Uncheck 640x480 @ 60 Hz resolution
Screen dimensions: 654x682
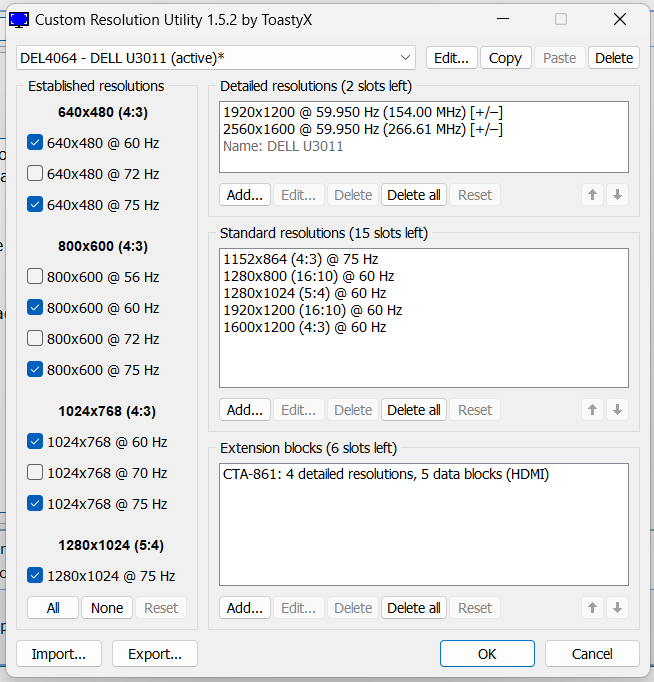(x=35, y=143)
